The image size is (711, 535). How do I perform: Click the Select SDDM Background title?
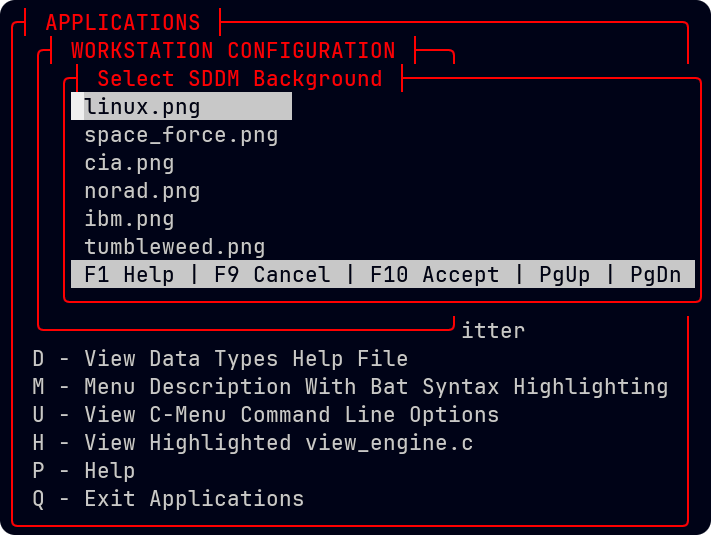point(239,79)
